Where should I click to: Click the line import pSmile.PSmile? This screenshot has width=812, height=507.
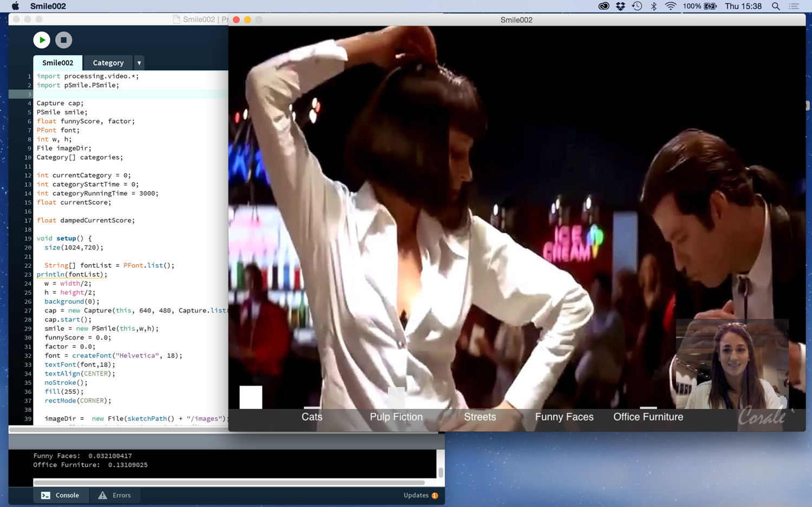[77, 85]
